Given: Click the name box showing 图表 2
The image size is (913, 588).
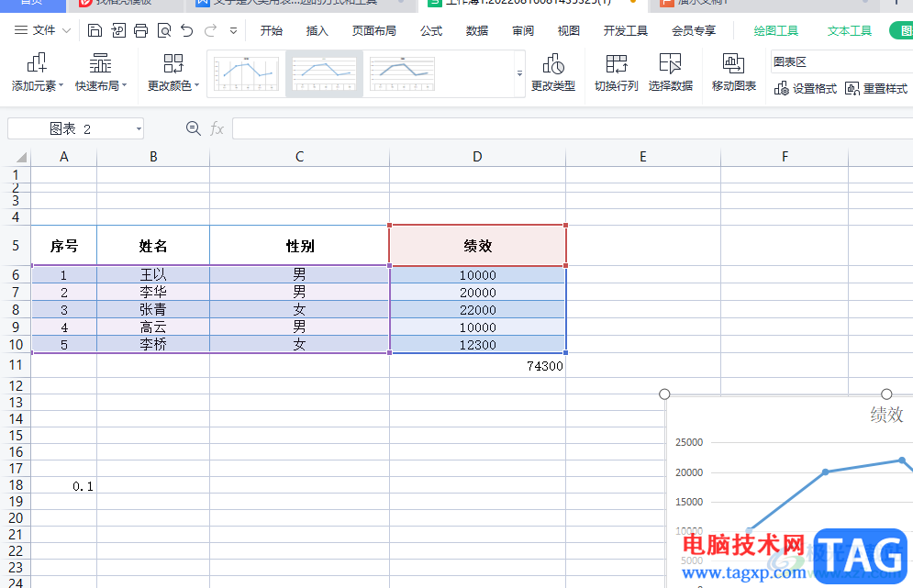Looking at the screenshot, I should 71,128.
